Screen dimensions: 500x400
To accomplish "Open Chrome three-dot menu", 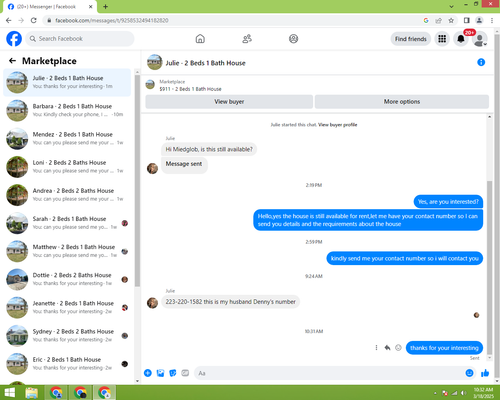I will pyautogui.click(x=492, y=20).
